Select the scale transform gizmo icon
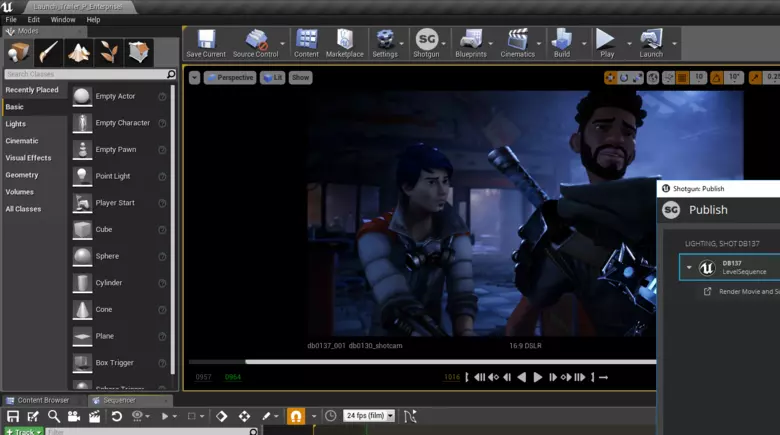Viewport: 780px width, 435px height. pos(638,78)
